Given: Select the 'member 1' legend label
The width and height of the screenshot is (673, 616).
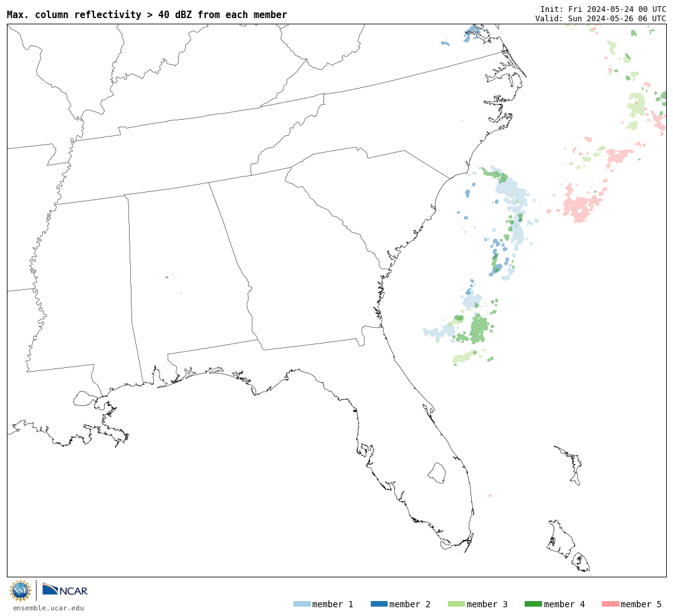Looking at the screenshot, I should pos(333,604).
